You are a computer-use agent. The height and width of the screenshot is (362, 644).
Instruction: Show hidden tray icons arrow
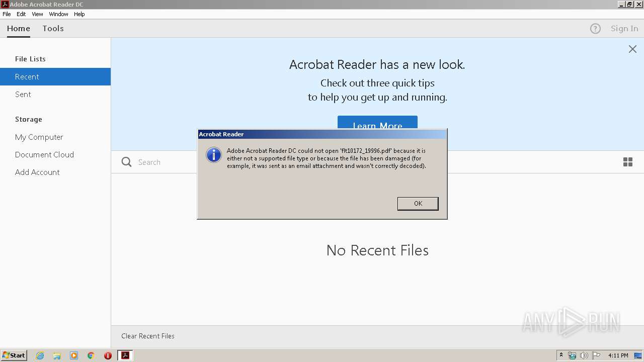(561, 355)
